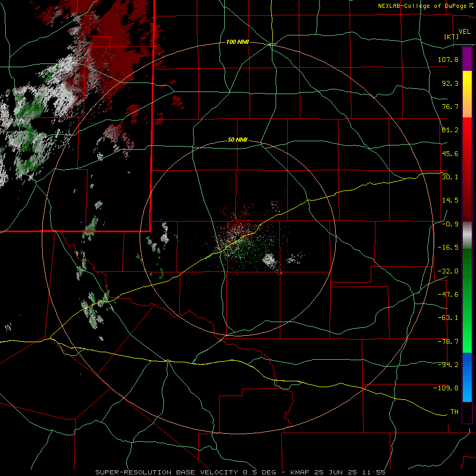Select the 14.5 velocity scale label

[450, 200]
